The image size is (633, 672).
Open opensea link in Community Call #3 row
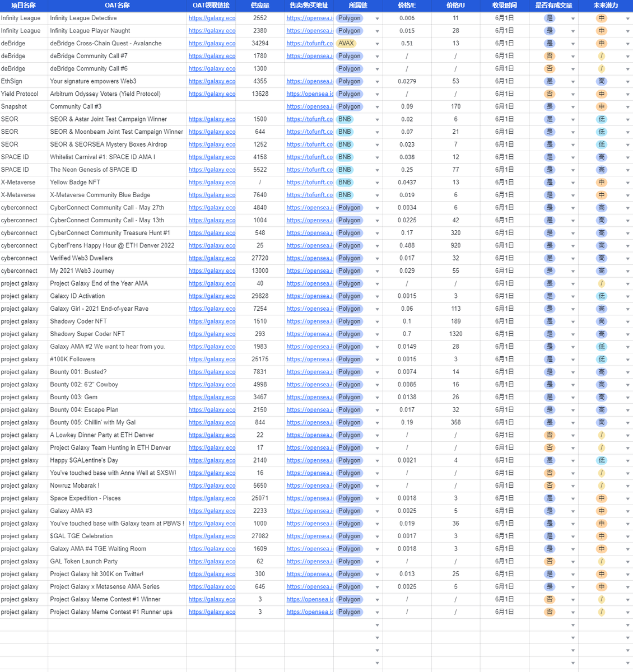pos(310,106)
